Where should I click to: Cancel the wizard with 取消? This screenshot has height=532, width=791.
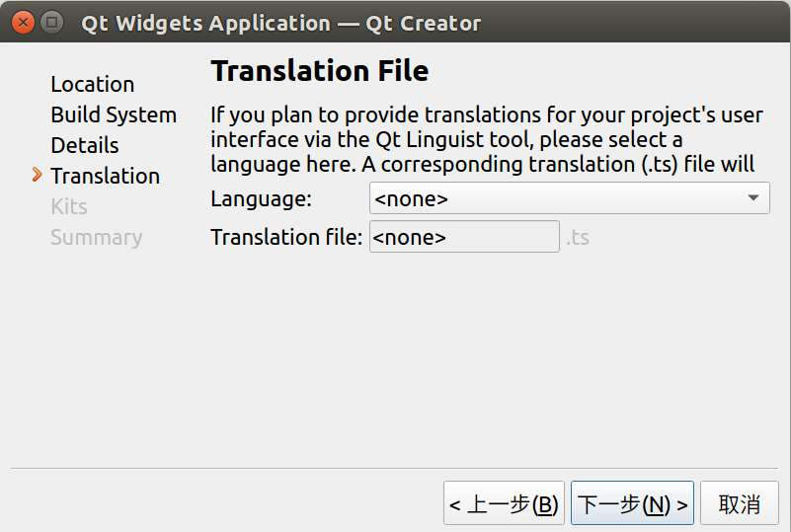tap(740, 504)
